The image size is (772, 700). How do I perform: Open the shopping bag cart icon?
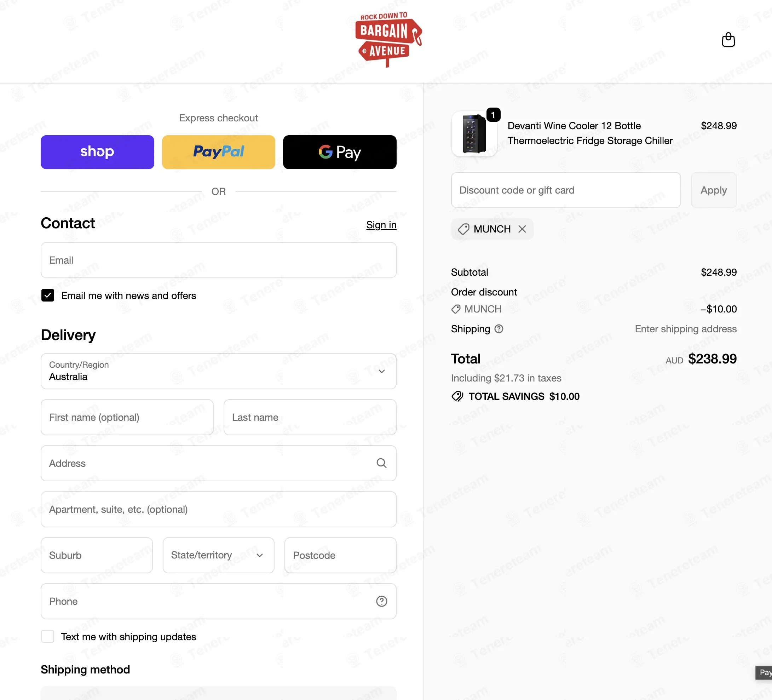pos(728,40)
